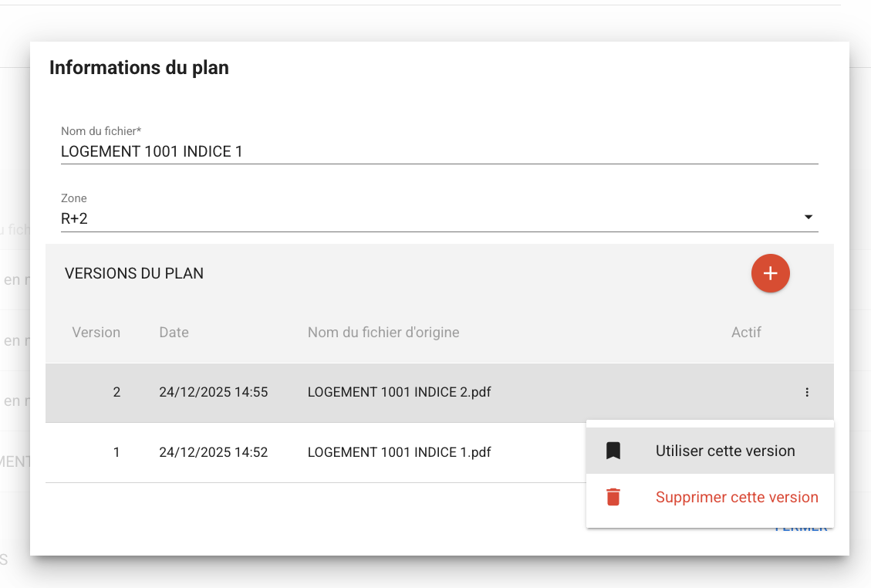The image size is (871, 588).
Task: Click the date 24/12/2025 14:52
Action: click(x=213, y=452)
